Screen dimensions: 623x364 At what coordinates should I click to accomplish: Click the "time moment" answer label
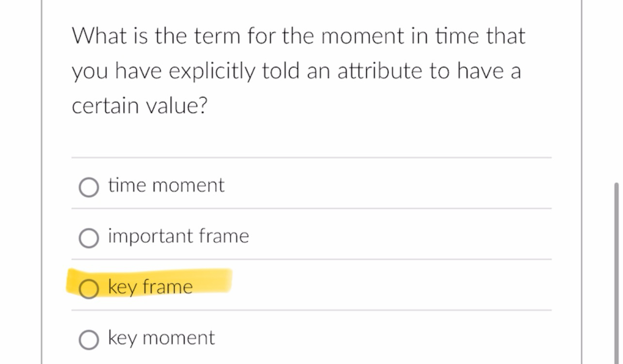click(166, 185)
